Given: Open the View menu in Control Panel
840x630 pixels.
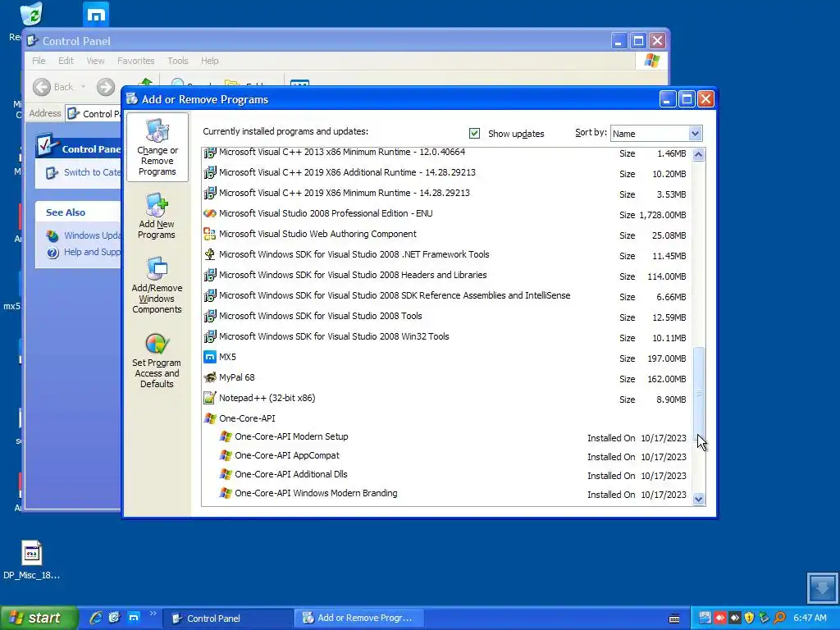Looking at the screenshot, I should (x=95, y=61).
